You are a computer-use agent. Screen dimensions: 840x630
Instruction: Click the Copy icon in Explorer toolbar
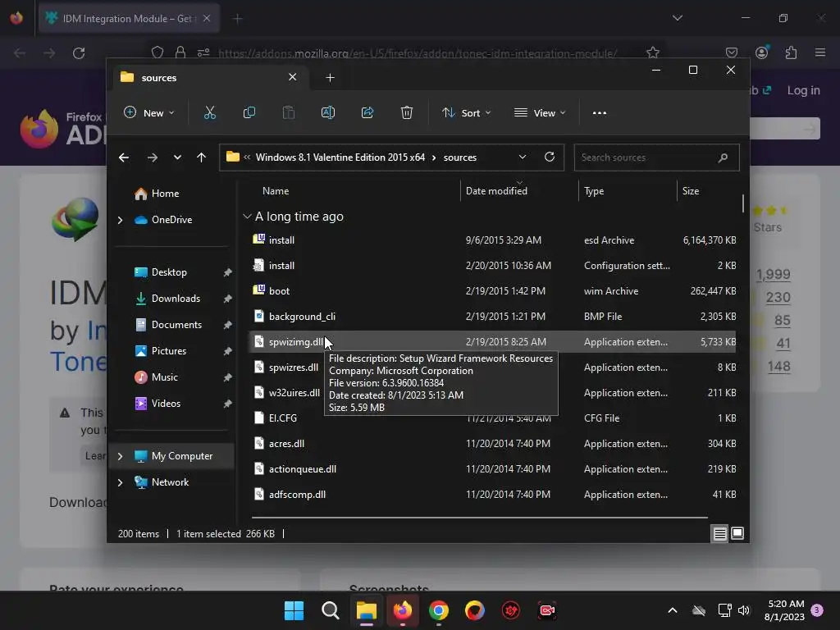[249, 112]
